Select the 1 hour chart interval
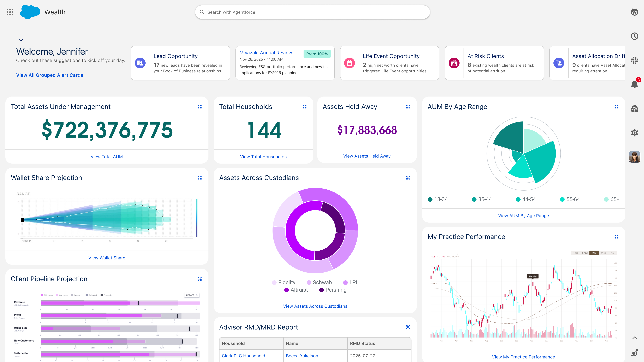 585,253
